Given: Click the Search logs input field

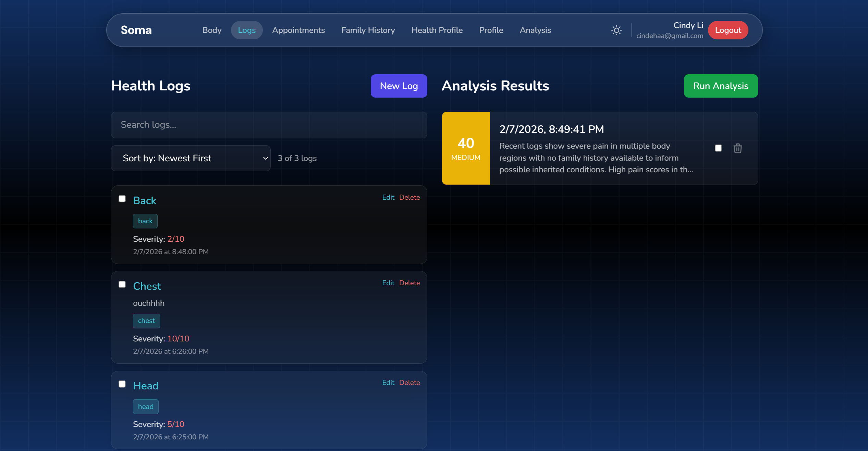Looking at the screenshot, I should 269,125.
